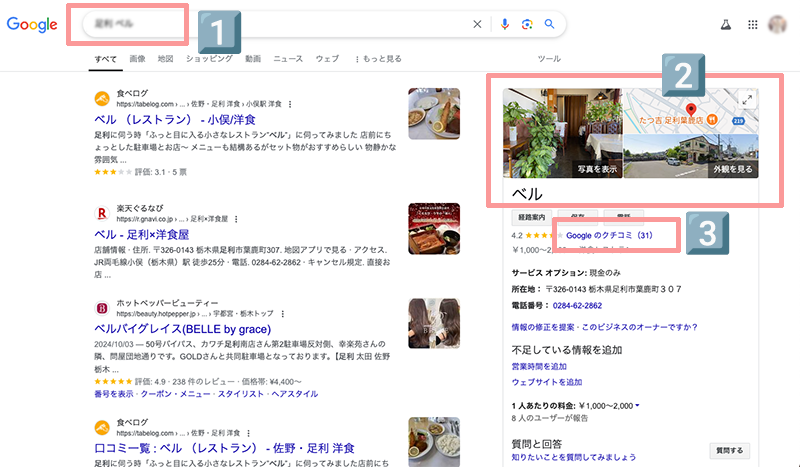800x467 pixels.
Task: Open the account profile avatar
Action: (x=778, y=24)
